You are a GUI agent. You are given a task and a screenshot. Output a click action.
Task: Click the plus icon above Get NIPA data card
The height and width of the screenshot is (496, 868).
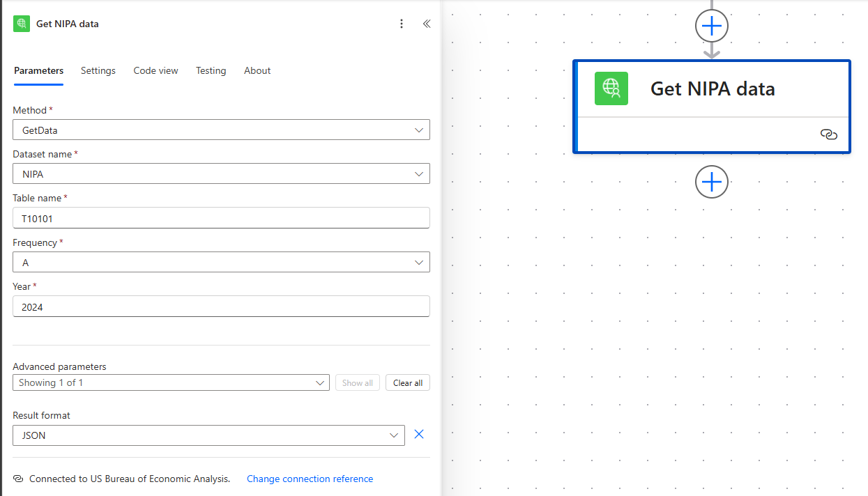[x=712, y=26]
